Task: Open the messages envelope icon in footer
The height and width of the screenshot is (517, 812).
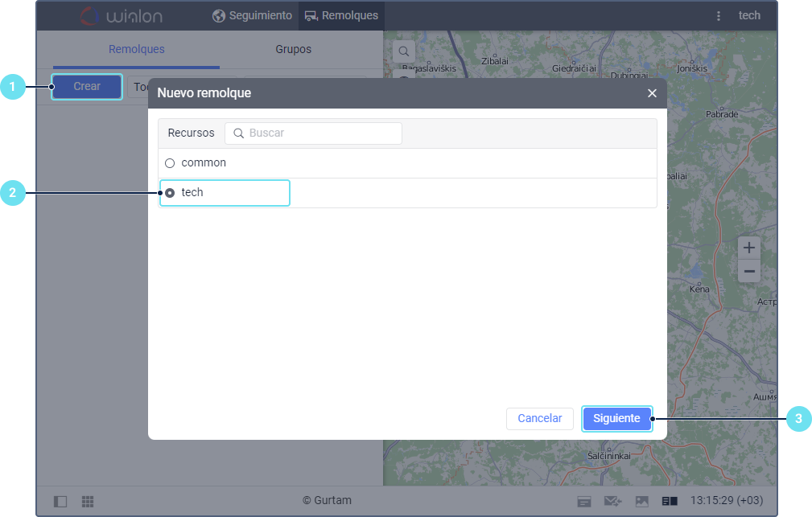Action: pyautogui.click(x=612, y=501)
